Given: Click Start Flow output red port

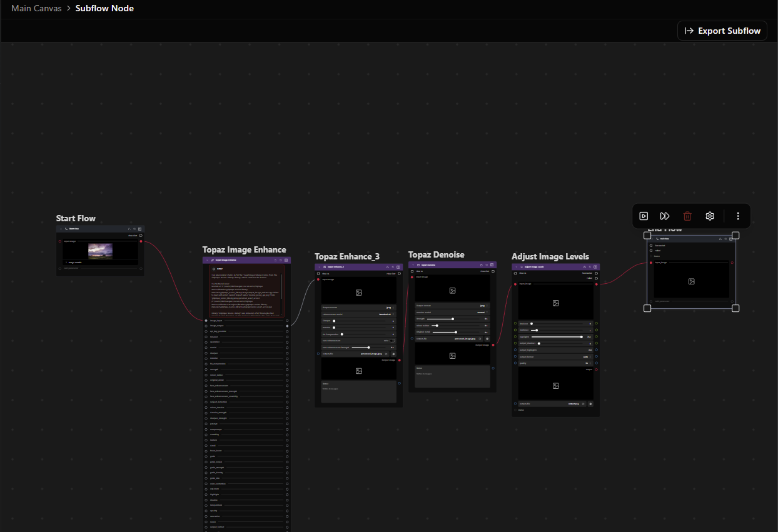Looking at the screenshot, I should click(141, 241).
